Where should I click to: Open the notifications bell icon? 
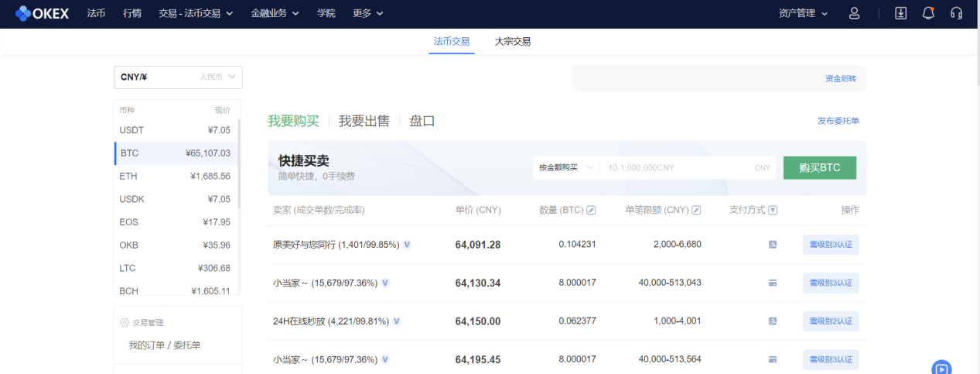coord(928,13)
